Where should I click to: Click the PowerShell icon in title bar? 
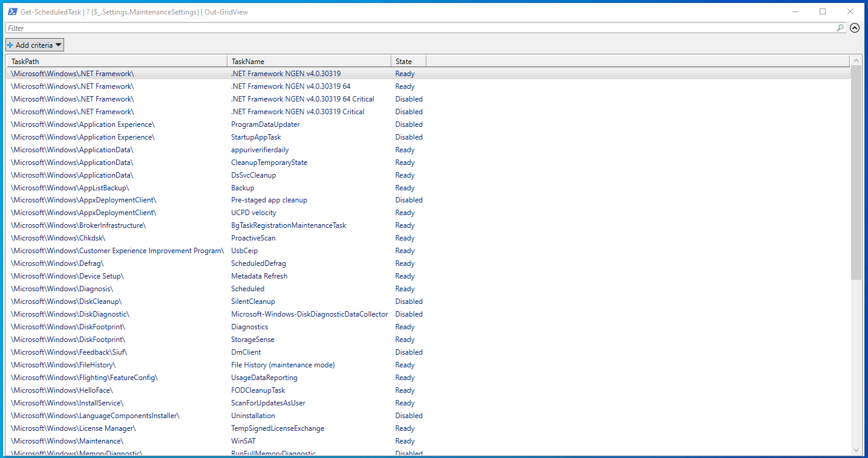point(12,11)
